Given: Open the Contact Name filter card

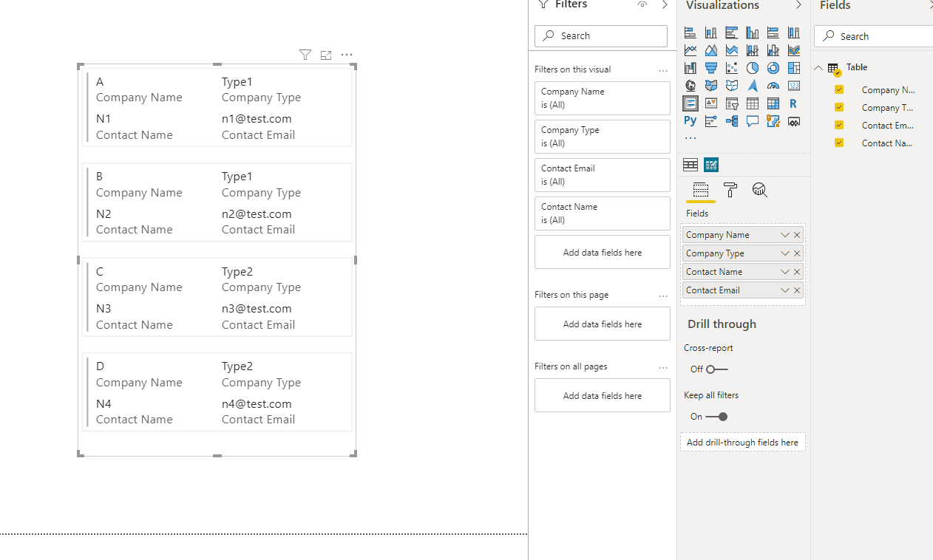Looking at the screenshot, I should pos(603,214).
